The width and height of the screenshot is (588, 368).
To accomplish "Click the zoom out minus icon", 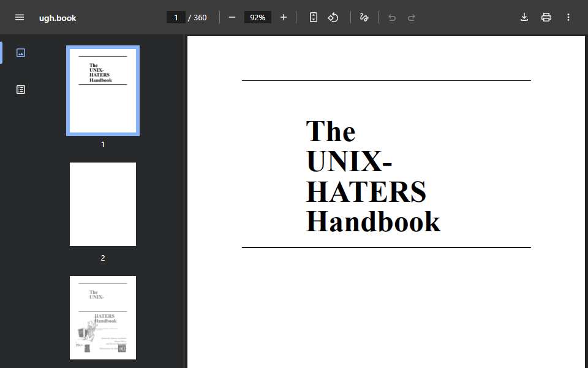I will (232, 17).
